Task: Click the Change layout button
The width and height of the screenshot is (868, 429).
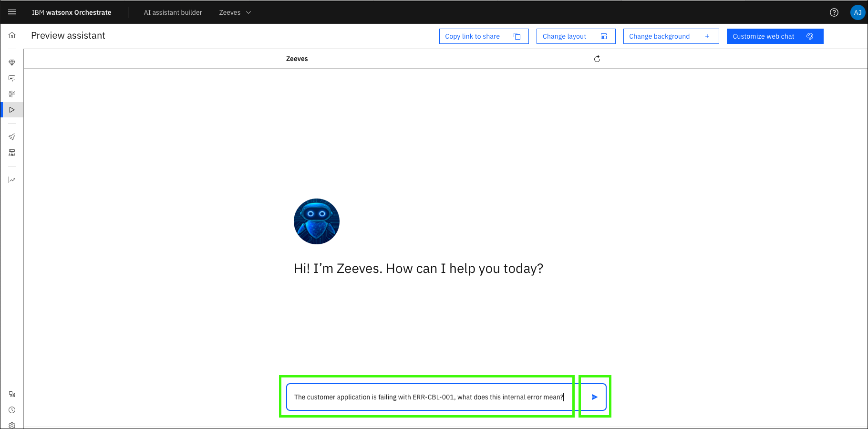Action: [575, 36]
